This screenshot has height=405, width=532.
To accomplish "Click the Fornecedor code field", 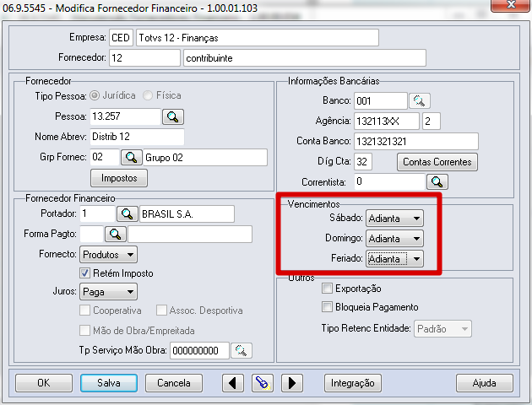I will (144, 58).
